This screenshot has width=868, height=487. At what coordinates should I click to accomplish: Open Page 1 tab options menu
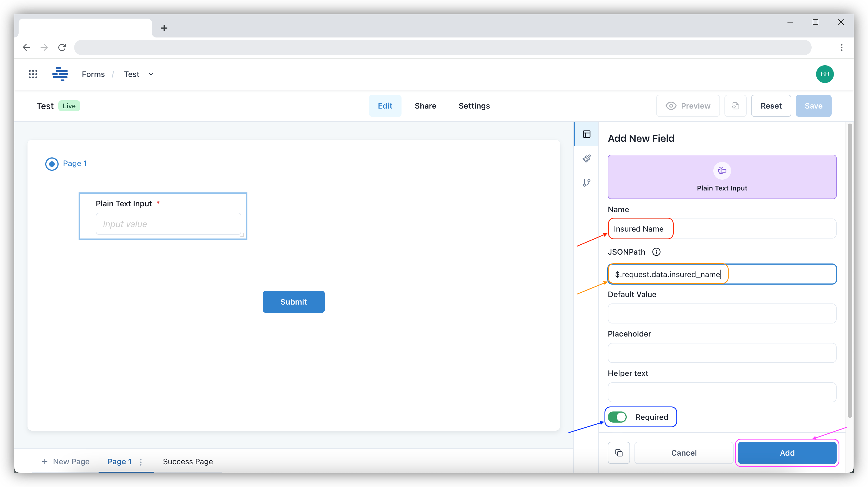(x=141, y=462)
